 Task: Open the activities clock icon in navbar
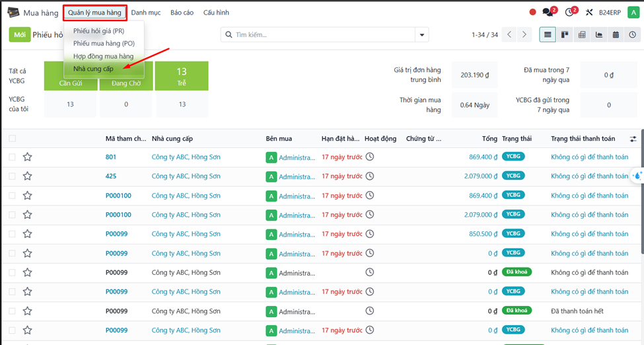coord(569,12)
